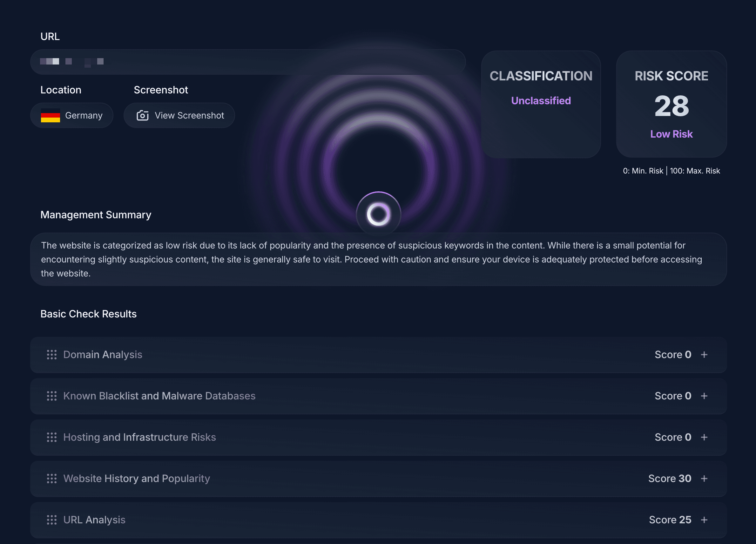This screenshot has width=756, height=544.
Task: Expand the URL Analysis section
Action: coord(704,520)
